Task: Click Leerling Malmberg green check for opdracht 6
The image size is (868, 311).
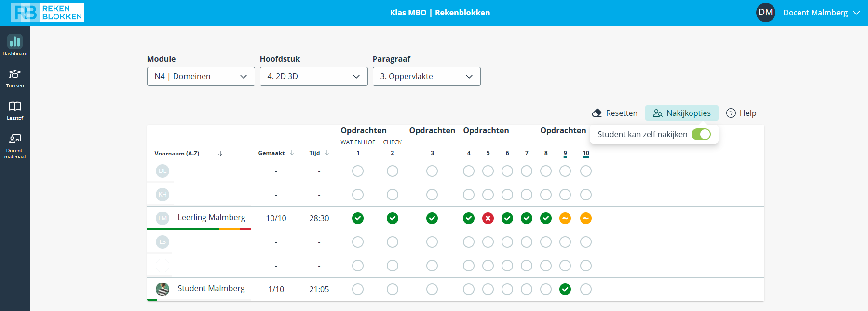Action: [x=507, y=218]
